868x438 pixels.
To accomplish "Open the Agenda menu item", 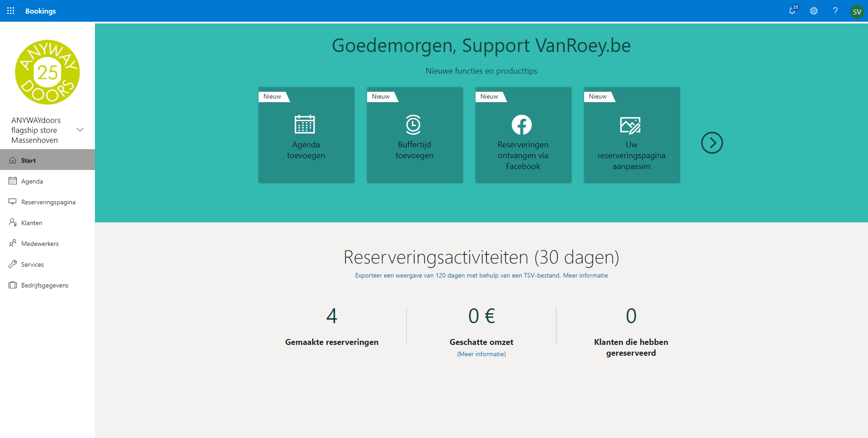I will coord(47,181).
